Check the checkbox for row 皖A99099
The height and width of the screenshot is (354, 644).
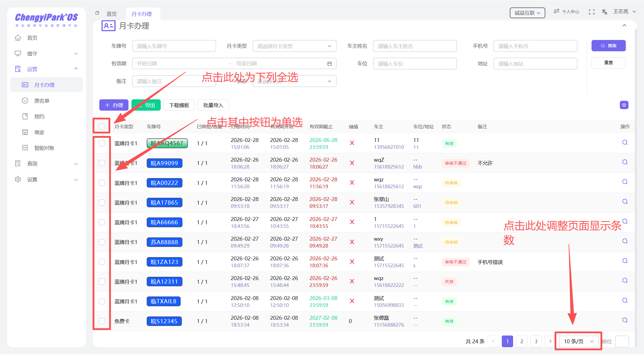point(102,163)
